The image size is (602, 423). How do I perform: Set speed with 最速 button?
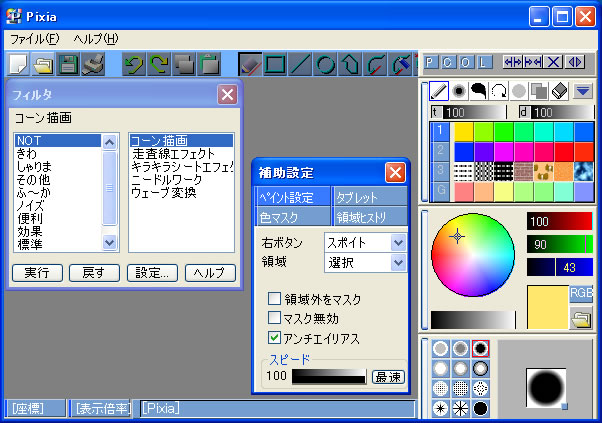coord(388,377)
